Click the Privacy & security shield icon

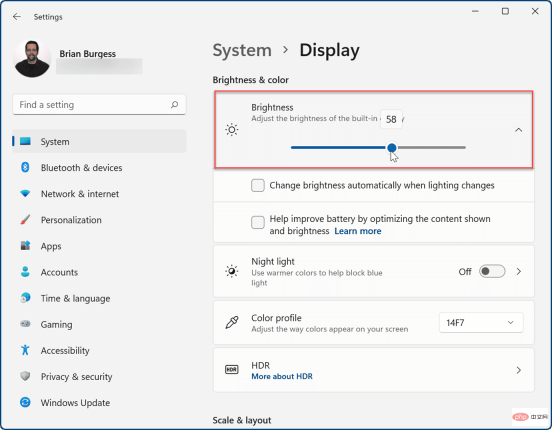point(25,376)
